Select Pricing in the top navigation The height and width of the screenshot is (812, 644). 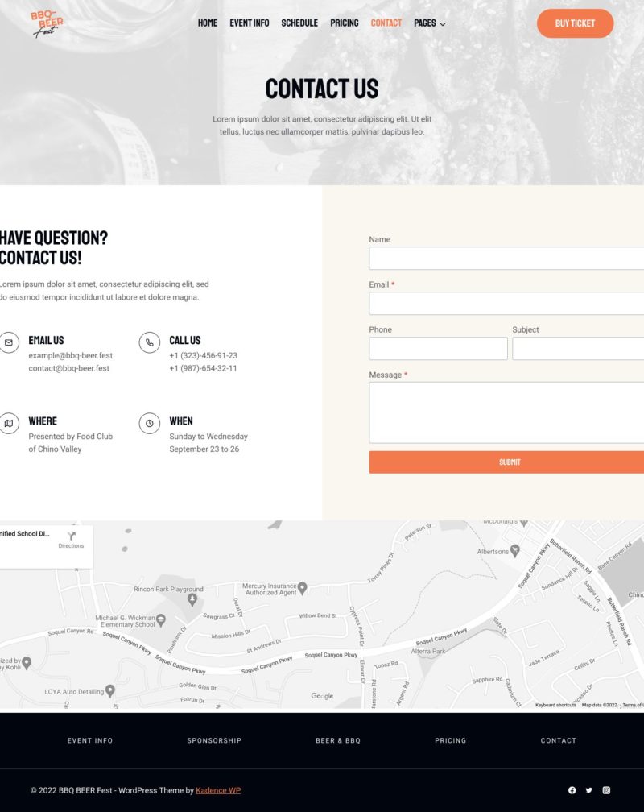coord(345,23)
